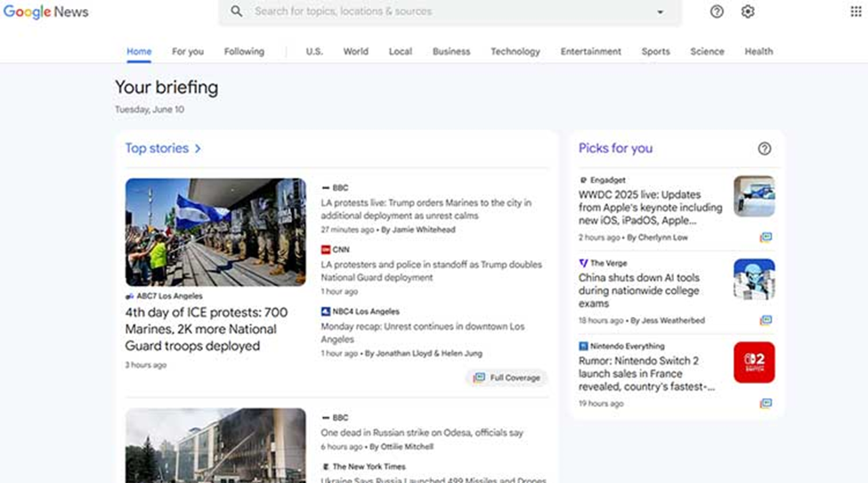Image resolution: width=868 pixels, height=483 pixels.
Task: Click the CNN source logo
Action: pyautogui.click(x=326, y=250)
